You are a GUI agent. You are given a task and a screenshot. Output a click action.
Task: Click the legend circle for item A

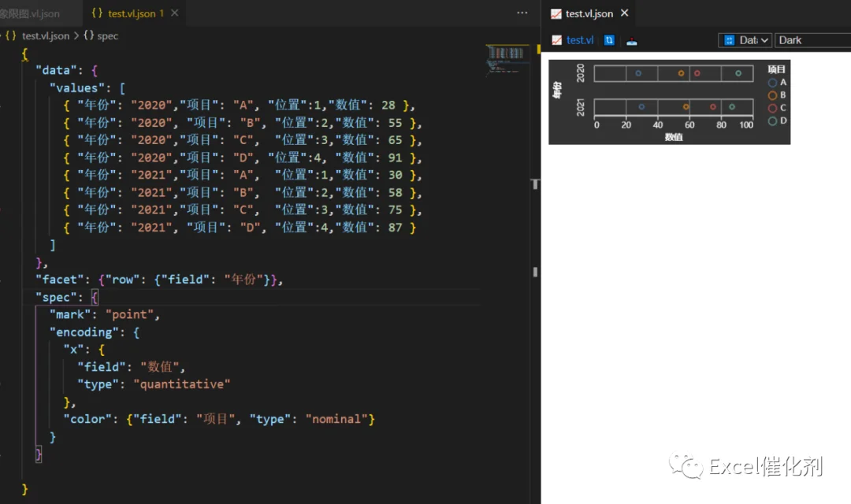[x=772, y=83]
